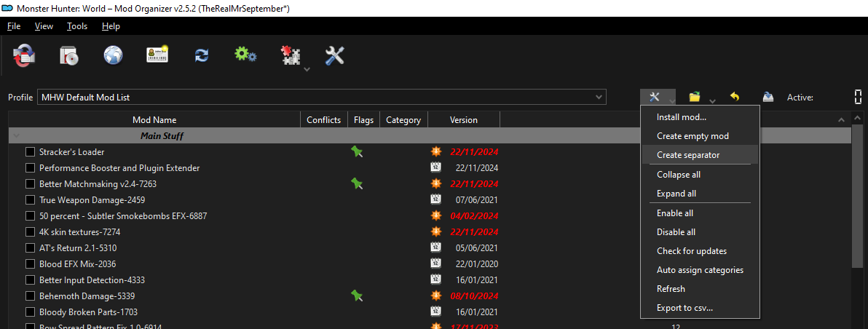Click the calendar icon for Blood EFX Mix
The height and width of the screenshot is (329, 868).
pyautogui.click(x=436, y=263)
